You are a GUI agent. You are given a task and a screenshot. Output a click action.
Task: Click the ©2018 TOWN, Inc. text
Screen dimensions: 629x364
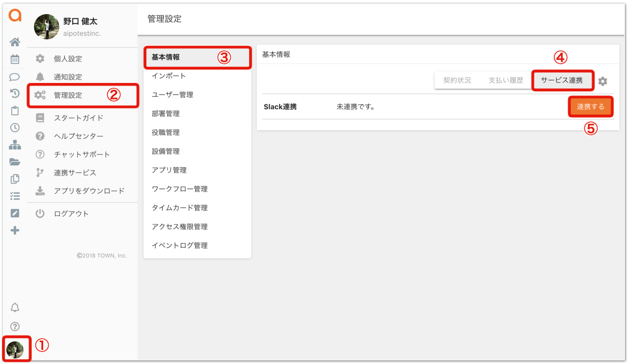click(x=102, y=256)
